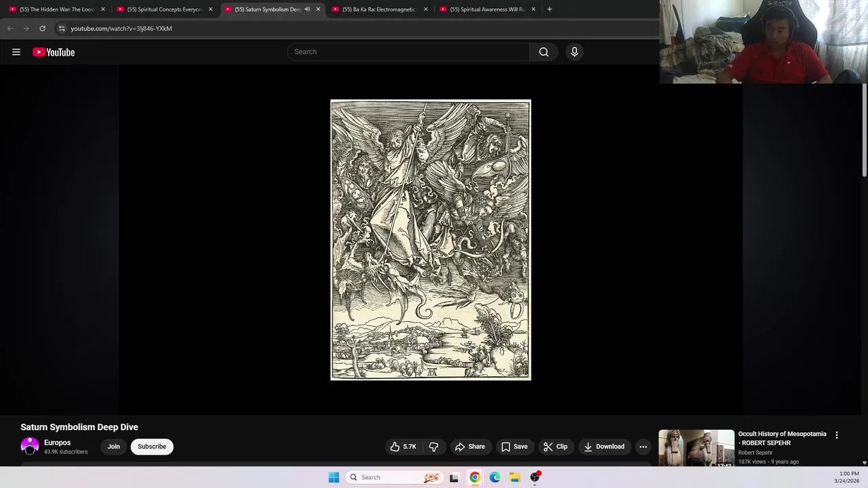Click the browser address bar URL
This screenshot has width=868, height=488.
121,28
